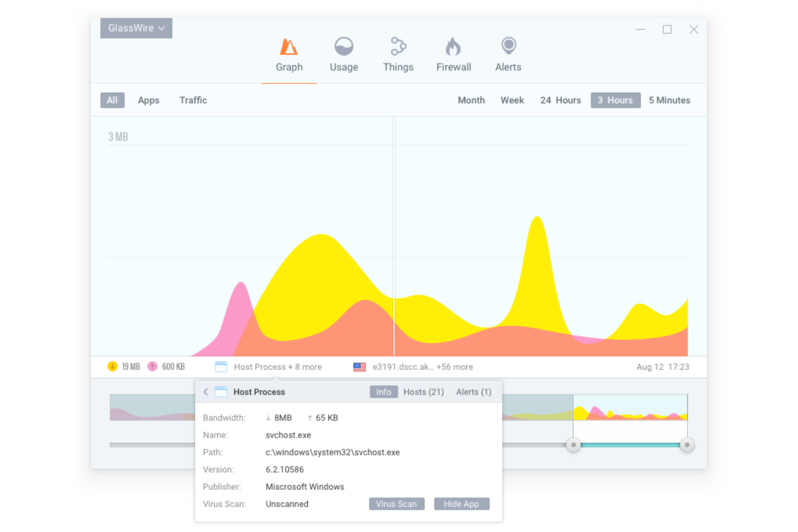Click the app window icon beside Host Process + 8 more
This screenshot has width=798, height=532.
(221, 367)
